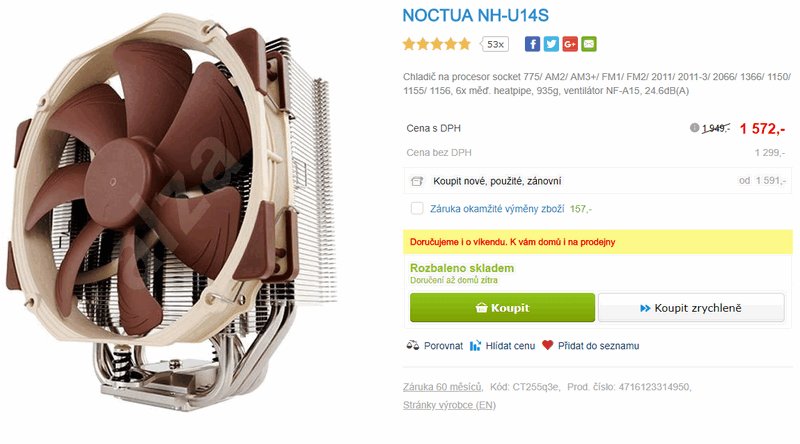This screenshot has width=800, height=444.
Task: Enable Záruka okamžité výměny zboží checkbox
Action: point(417,208)
